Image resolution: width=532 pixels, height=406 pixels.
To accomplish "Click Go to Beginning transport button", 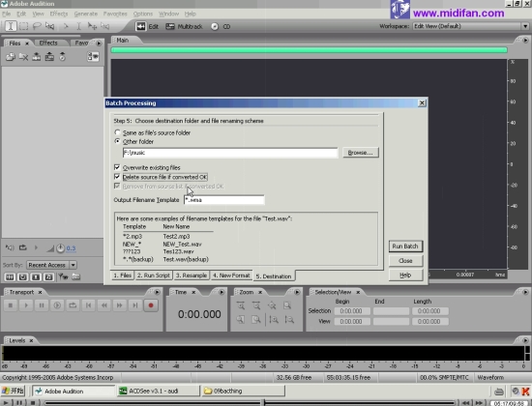I will point(89,305).
